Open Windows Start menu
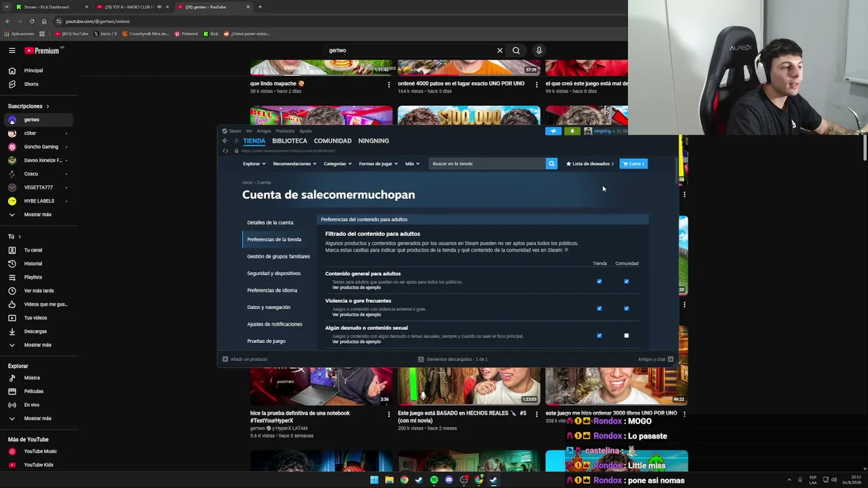This screenshot has height=488, width=868. (x=374, y=480)
